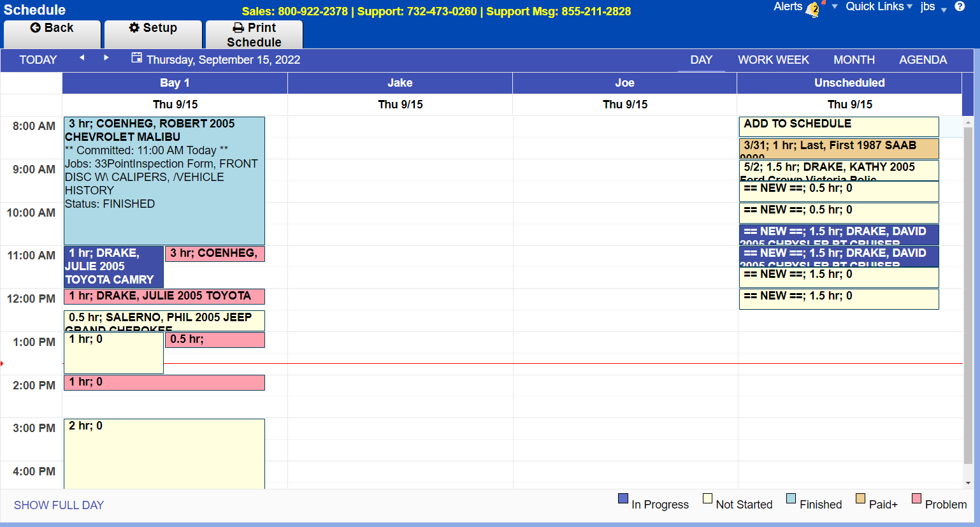Select the Bay 1 column header
Screen dimensions: 980x527
click(x=175, y=83)
